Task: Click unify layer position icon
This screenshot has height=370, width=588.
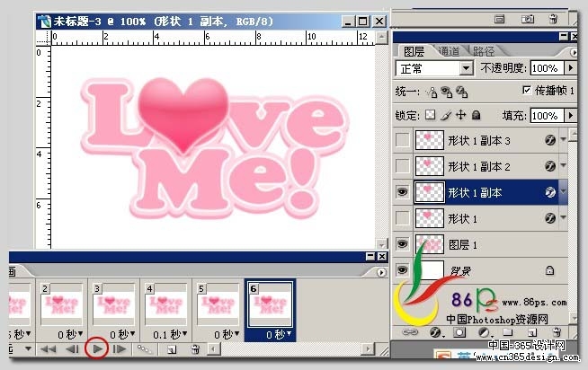Action: [432, 92]
